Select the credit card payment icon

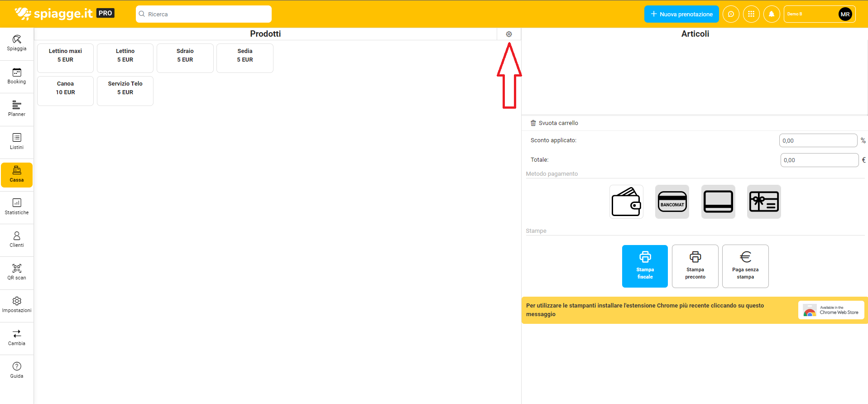(718, 202)
